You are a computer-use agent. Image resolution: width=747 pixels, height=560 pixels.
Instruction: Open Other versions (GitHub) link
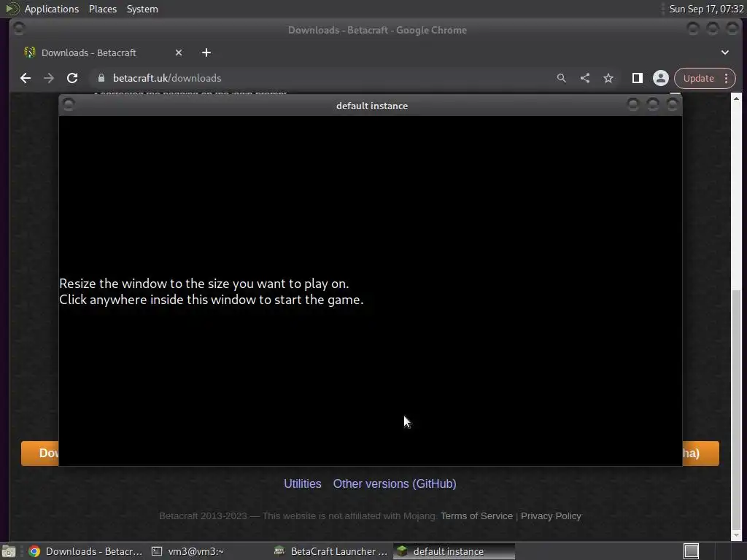pos(395,484)
